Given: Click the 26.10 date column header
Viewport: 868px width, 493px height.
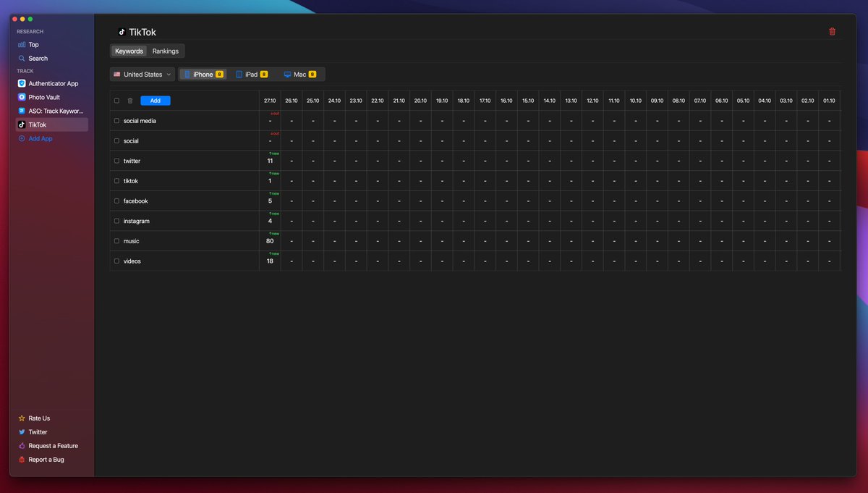Looking at the screenshot, I should [292, 101].
